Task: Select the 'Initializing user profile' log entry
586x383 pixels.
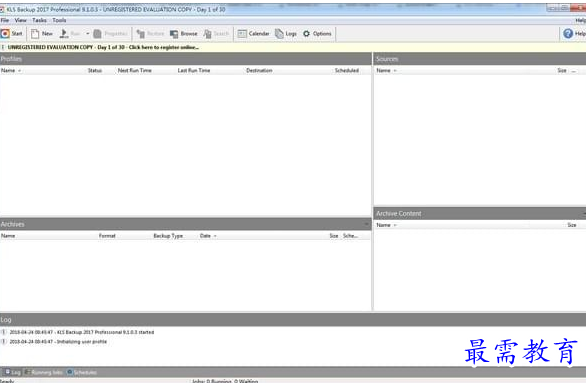Action: click(58, 342)
